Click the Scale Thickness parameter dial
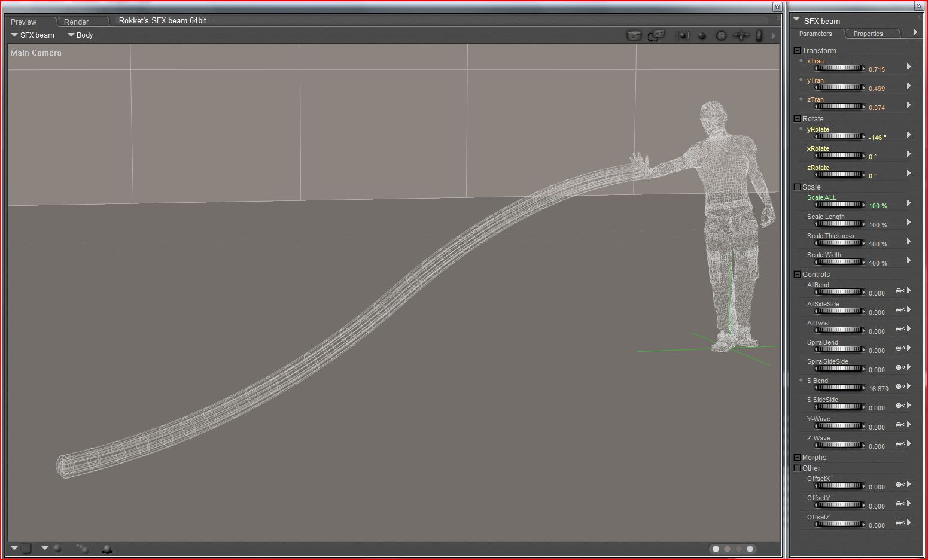 [x=839, y=243]
